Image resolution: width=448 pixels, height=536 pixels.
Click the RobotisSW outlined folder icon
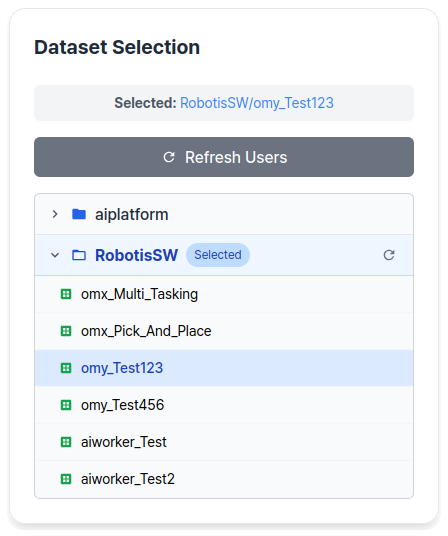pos(79,255)
